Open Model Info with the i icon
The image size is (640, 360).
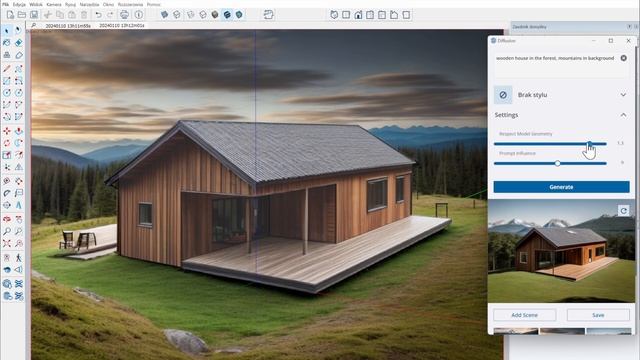coord(139,15)
